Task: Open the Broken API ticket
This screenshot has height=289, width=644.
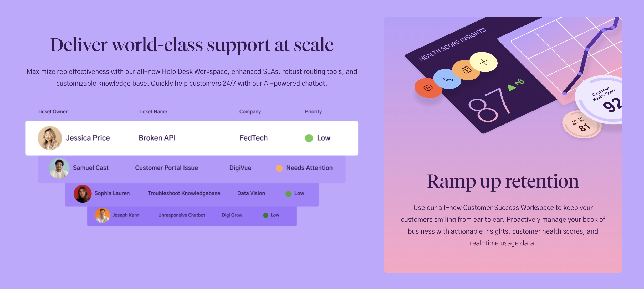Action: point(157,138)
